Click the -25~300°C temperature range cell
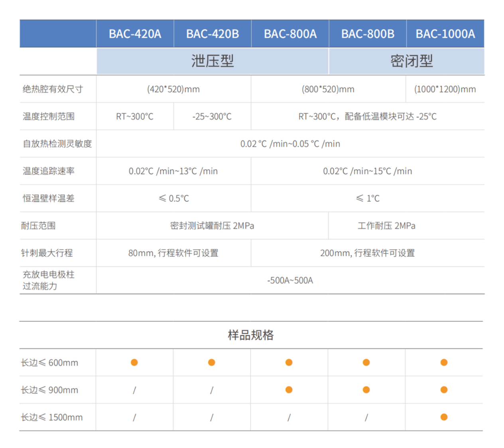The width and height of the screenshot is (504, 448). point(212,116)
